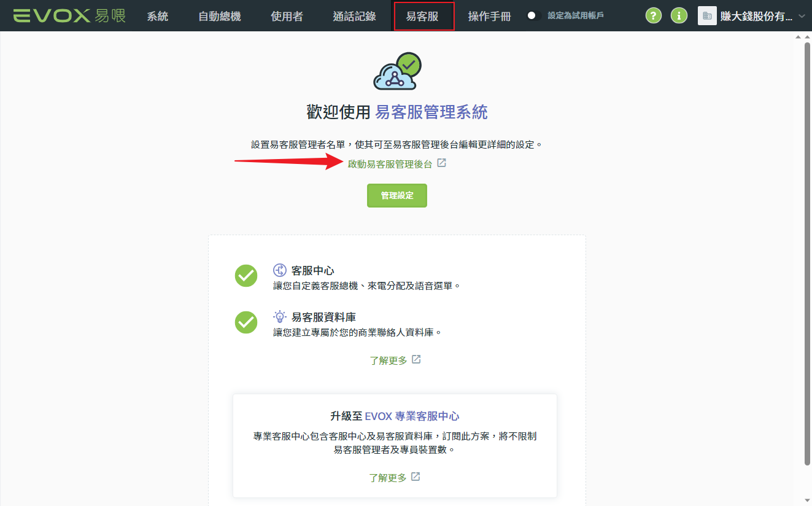
Task: Click the company building avatar icon
Action: [x=707, y=16]
